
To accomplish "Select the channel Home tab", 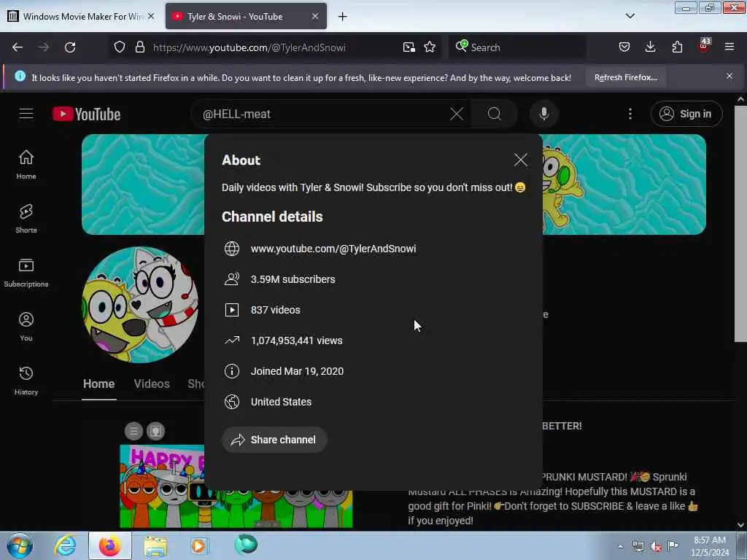I will 98,384.
